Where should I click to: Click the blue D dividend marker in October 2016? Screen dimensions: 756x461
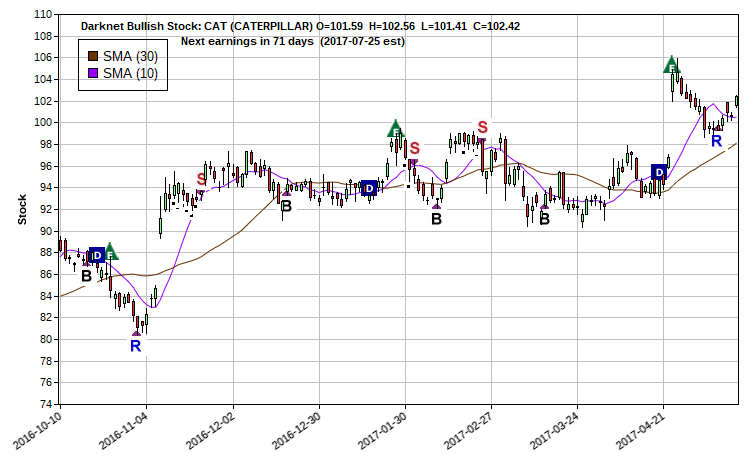(97, 255)
